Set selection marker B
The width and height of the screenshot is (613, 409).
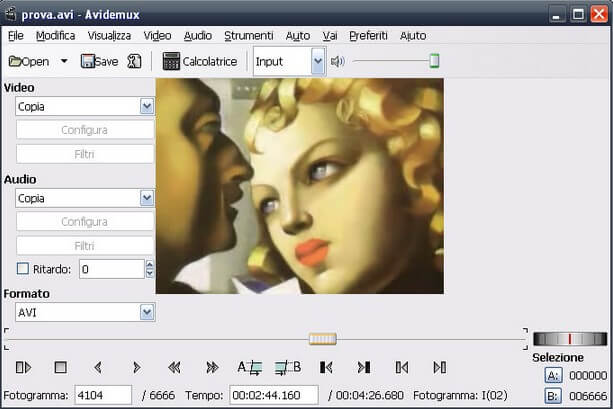pyautogui.click(x=288, y=368)
